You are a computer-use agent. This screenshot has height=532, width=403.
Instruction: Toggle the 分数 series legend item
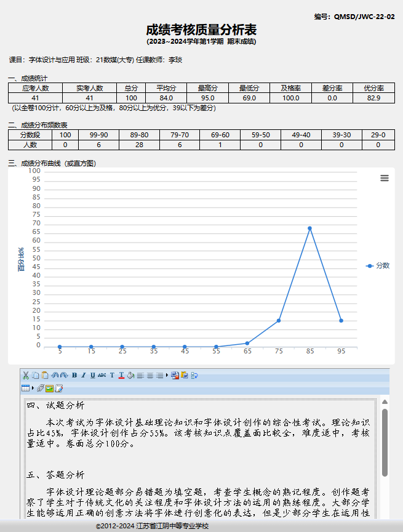(x=378, y=265)
